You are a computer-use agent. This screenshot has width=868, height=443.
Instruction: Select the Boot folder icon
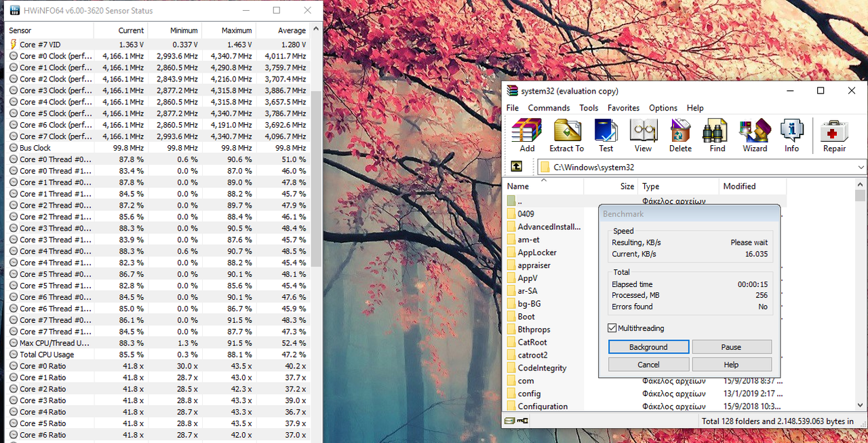pyautogui.click(x=512, y=317)
